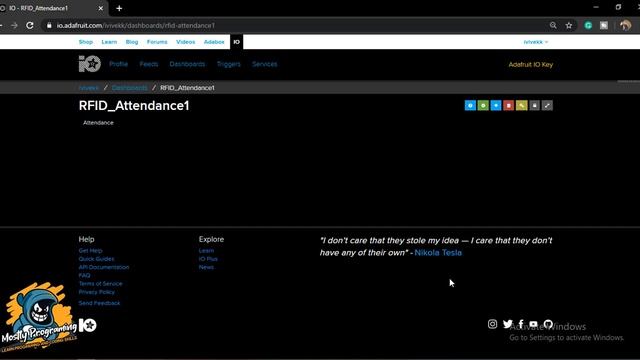Image resolution: width=640 pixels, height=360 pixels.
Task: Open the browser zoom magnifier icon
Action: coord(553,25)
